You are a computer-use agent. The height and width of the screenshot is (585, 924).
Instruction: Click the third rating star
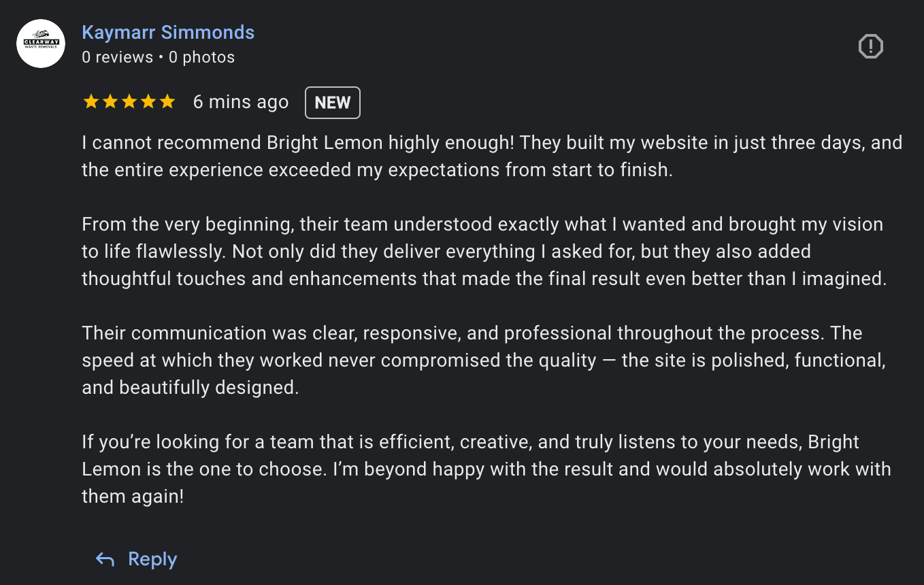click(x=129, y=102)
